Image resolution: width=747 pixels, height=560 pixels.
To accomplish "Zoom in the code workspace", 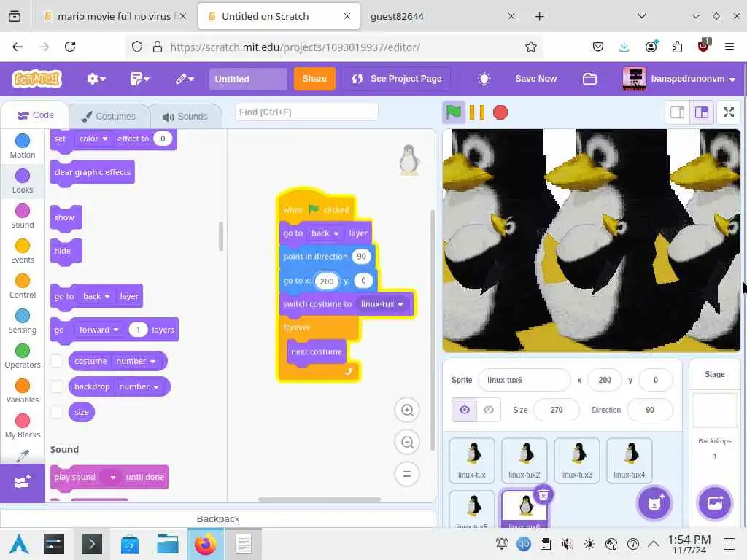I will (x=407, y=410).
